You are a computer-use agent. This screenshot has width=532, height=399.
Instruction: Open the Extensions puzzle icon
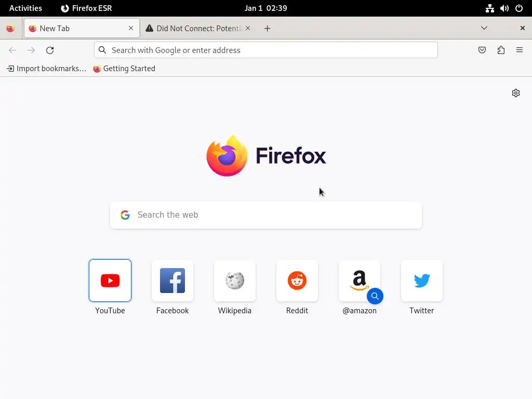click(x=501, y=50)
